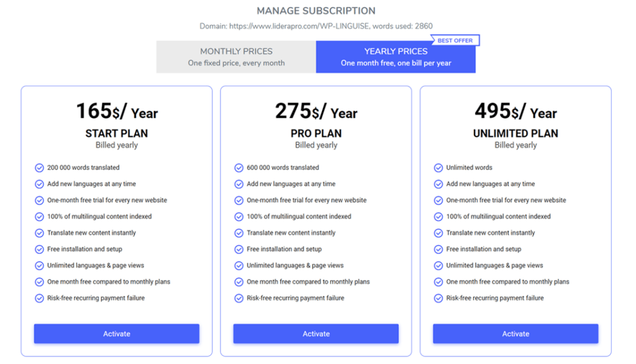
Task: Click the check icon for "Translate new content instantly" in Pro Plan
Action: point(238,232)
